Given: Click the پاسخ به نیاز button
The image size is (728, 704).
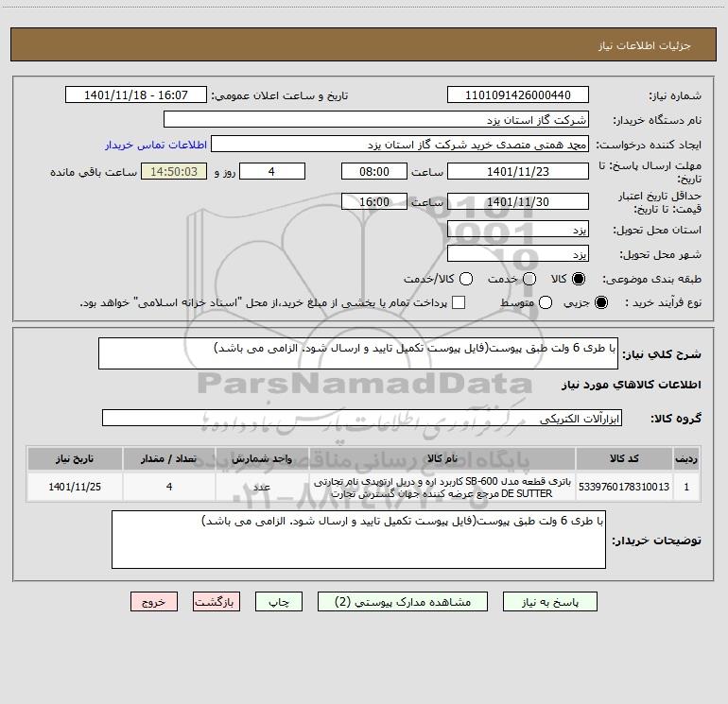Looking at the screenshot, I should pyautogui.click(x=550, y=602).
